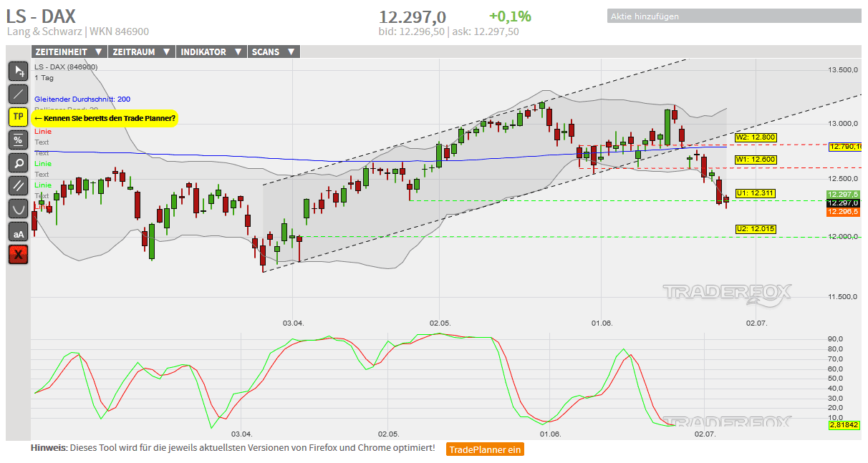
Task: Click the Aktie hinzufügen input field
Action: click(x=734, y=16)
